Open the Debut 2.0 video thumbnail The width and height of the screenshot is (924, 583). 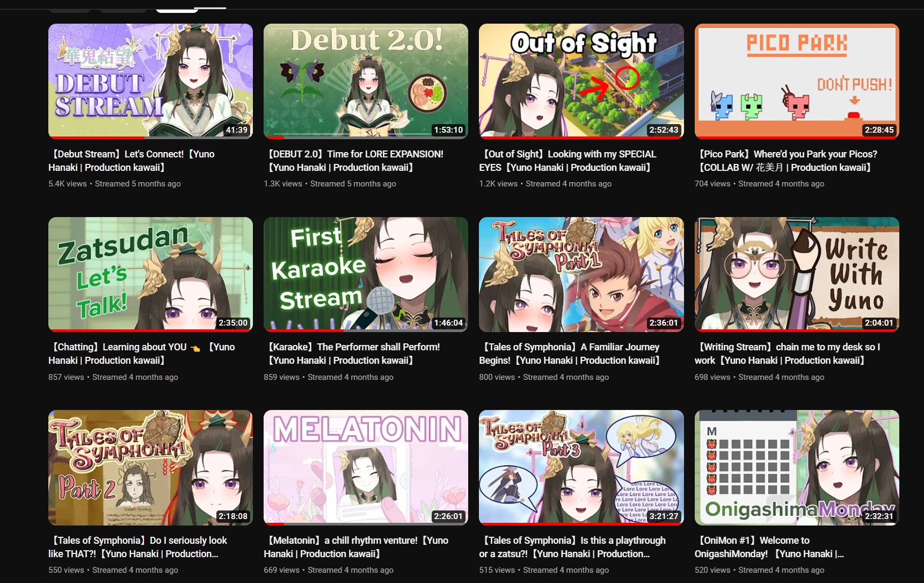tap(366, 81)
